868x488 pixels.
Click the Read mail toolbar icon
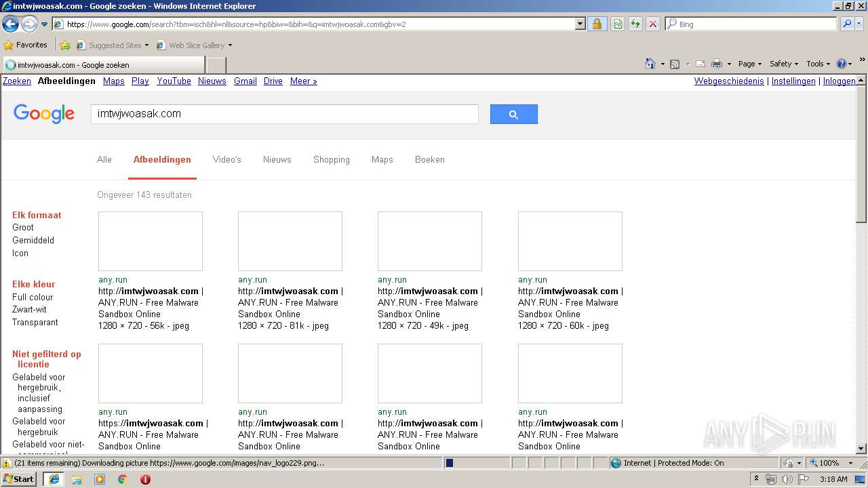(x=701, y=64)
